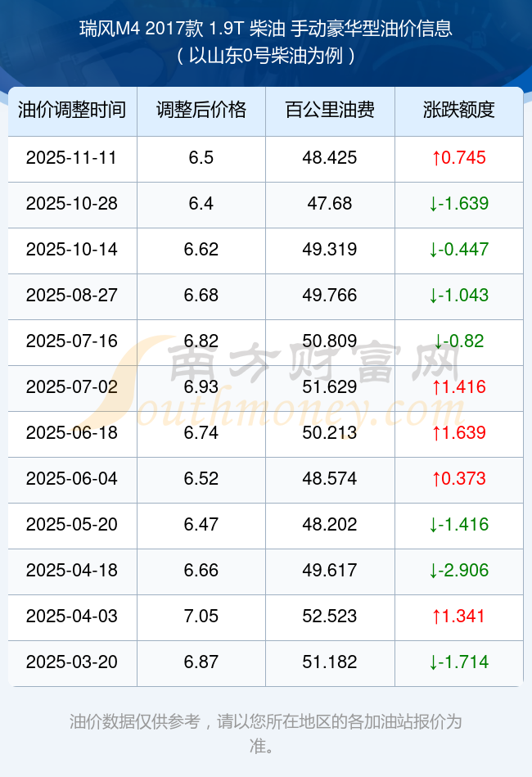Select the 2025-03-20 date cell
Viewport: 532px width, 777px height.
[x=72, y=662]
